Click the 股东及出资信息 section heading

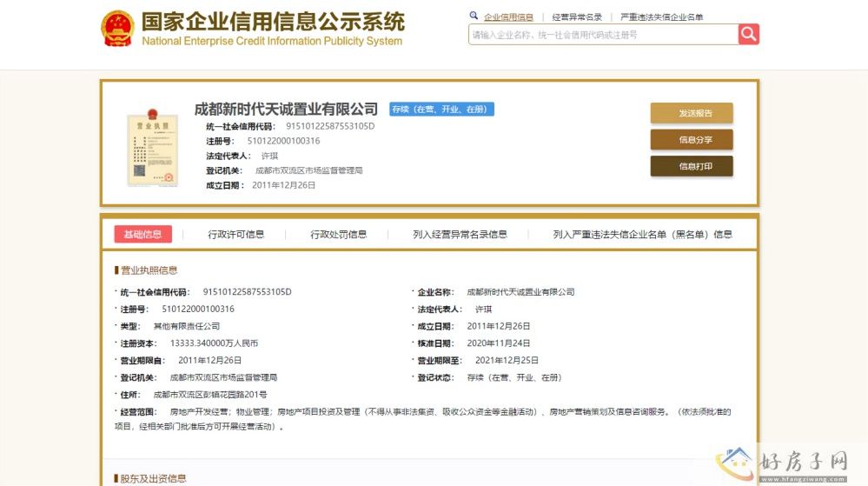153,478
